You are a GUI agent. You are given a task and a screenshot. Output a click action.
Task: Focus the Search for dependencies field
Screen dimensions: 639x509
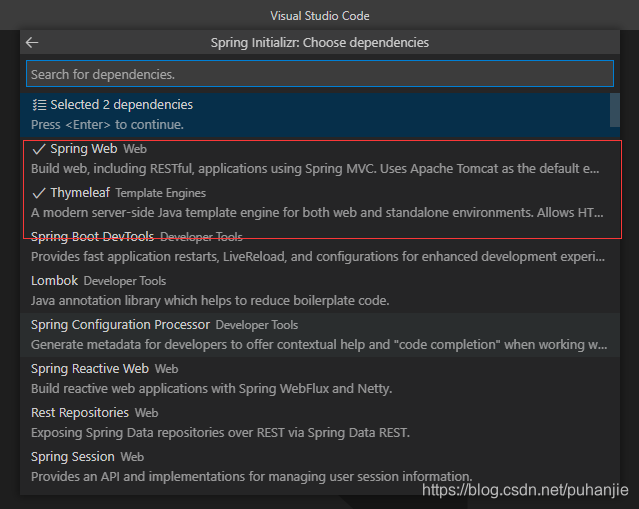point(320,74)
